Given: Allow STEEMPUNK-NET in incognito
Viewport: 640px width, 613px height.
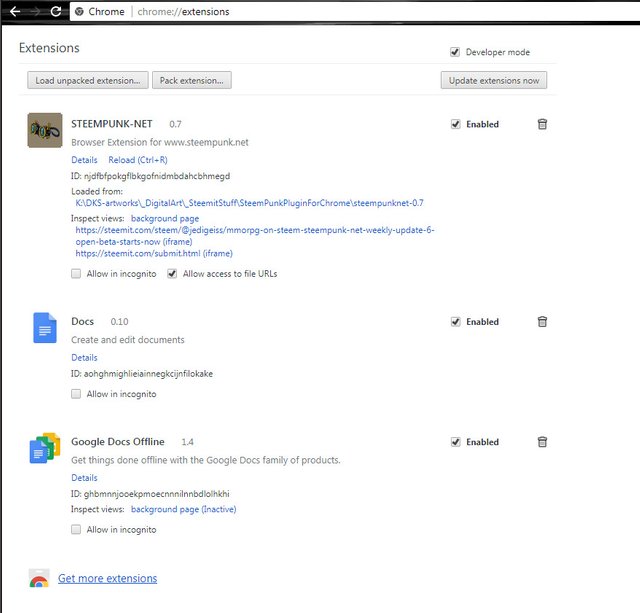Looking at the screenshot, I should [76, 273].
